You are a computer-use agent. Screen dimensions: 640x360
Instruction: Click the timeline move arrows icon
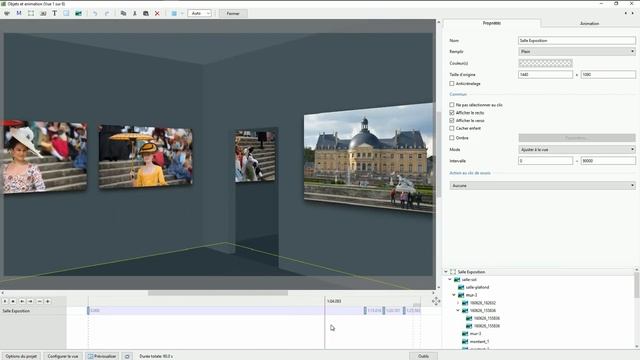pyautogui.click(x=436, y=301)
